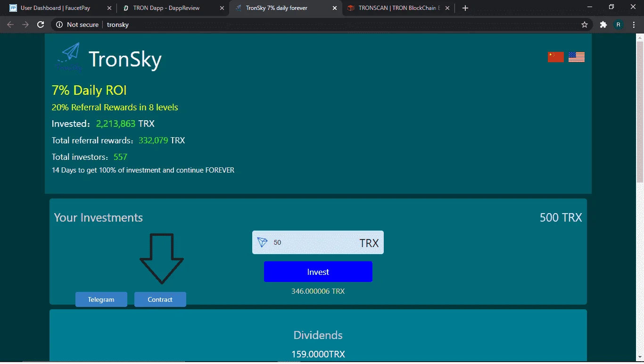Go forward in browser history
The height and width of the screenshot is (364, 644).
click(25, 25)
